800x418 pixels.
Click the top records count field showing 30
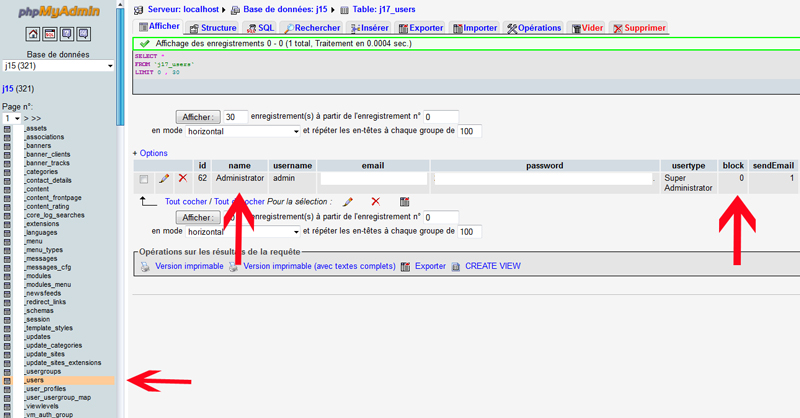click(x=235, y=117)
